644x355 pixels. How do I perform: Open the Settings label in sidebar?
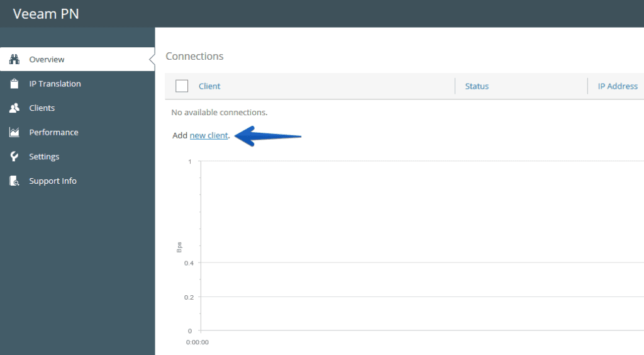[44, 157]
